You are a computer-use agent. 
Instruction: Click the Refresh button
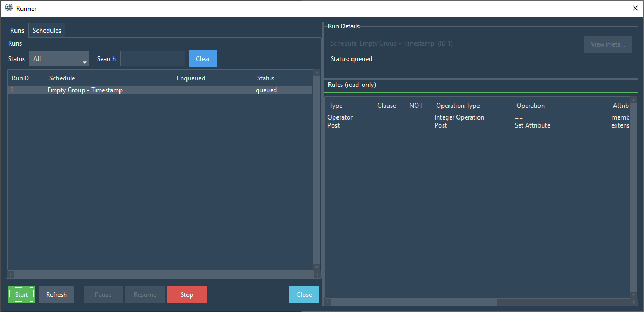pyautogui.click(x=56, y=294)
